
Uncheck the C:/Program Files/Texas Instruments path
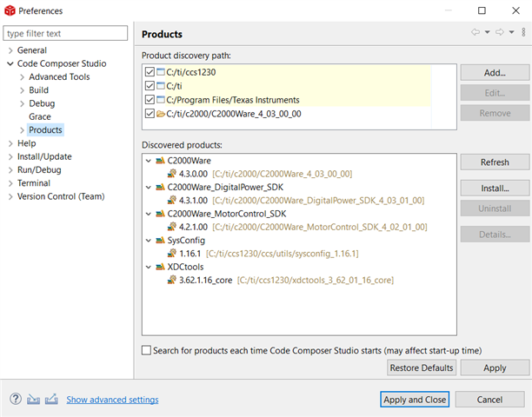[x=150, y=100]
